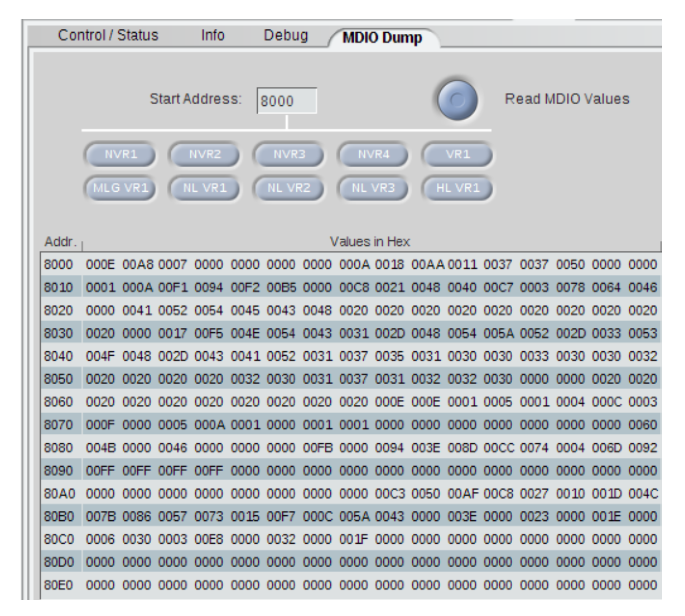Click the 80A0 address row

59,494
